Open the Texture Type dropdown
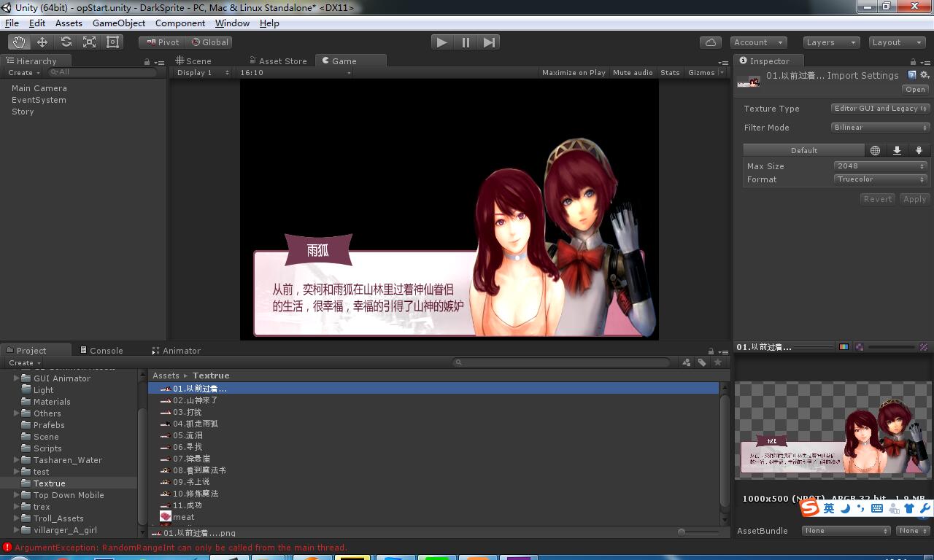The width and height of the screenshot is (934, 560). coord(880,109)
